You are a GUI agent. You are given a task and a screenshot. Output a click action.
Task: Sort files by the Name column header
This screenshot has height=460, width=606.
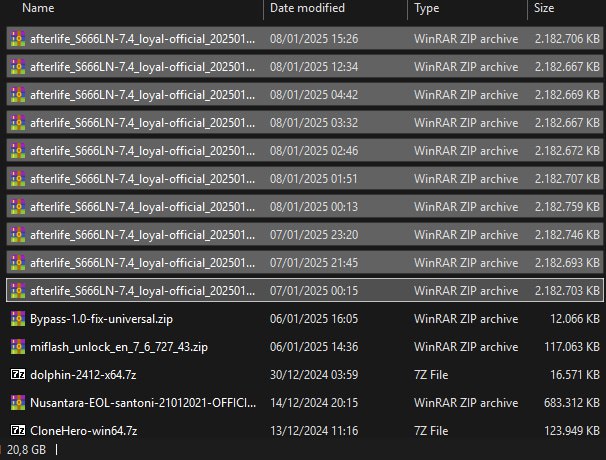[38, 8]
